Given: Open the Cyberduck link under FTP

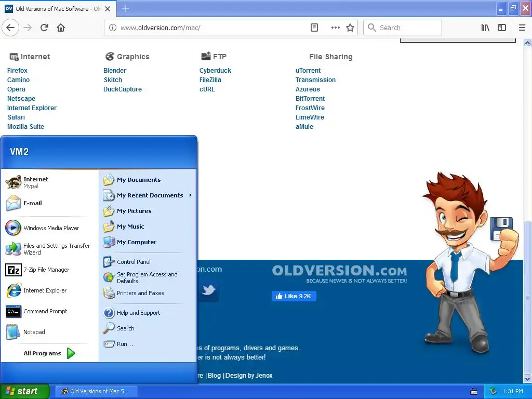Looking at the screenshot, I should (215, 70).
